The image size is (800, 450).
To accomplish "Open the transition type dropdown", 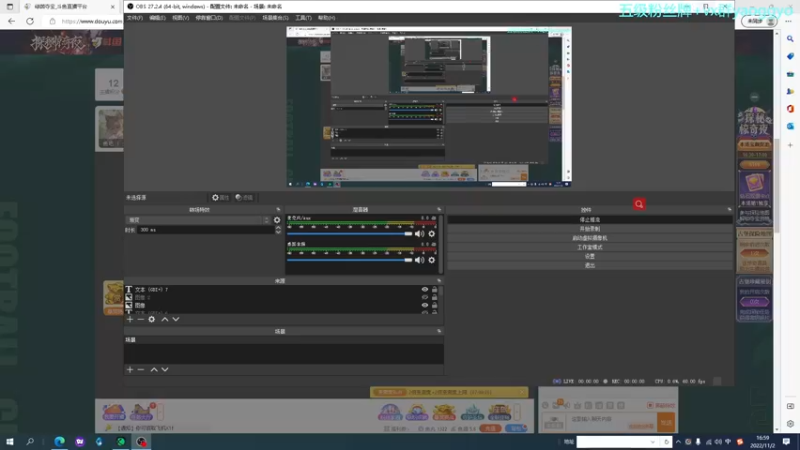I will [x=198, y=220].
